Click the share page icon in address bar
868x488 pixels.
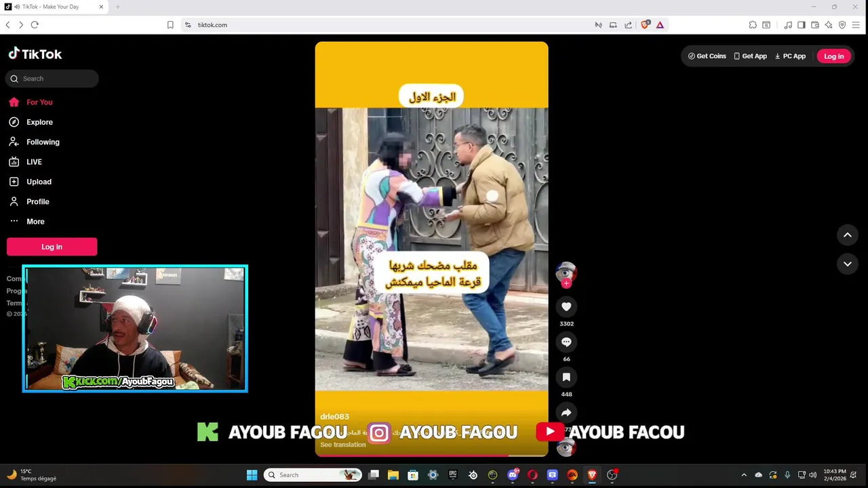(x=628, y=25)
